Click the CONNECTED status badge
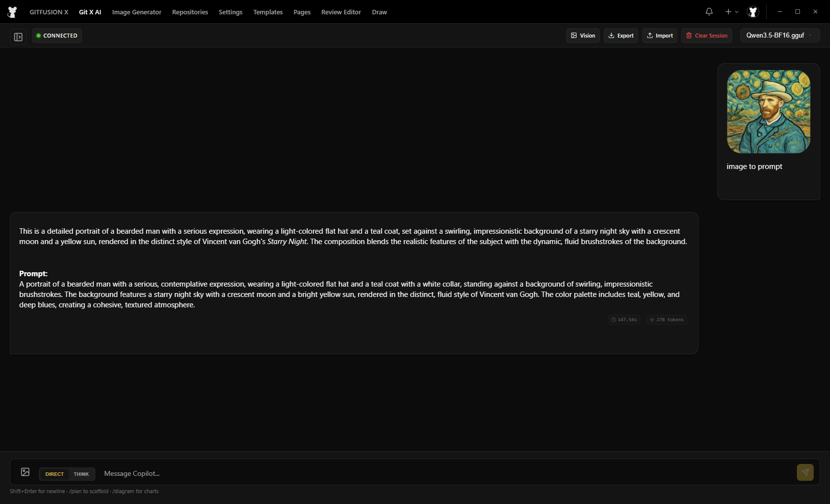 click(57, 36)
